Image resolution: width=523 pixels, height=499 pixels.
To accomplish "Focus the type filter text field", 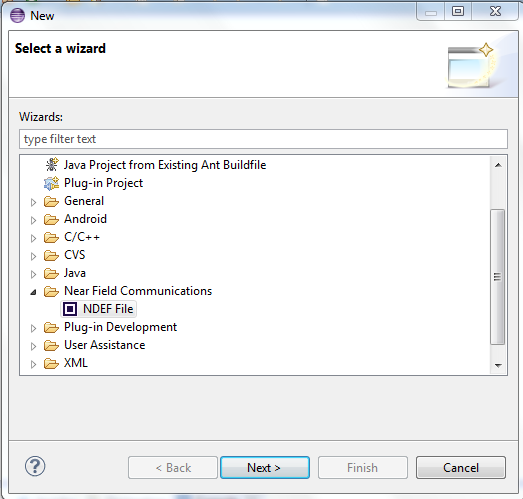I will (264, 139).
